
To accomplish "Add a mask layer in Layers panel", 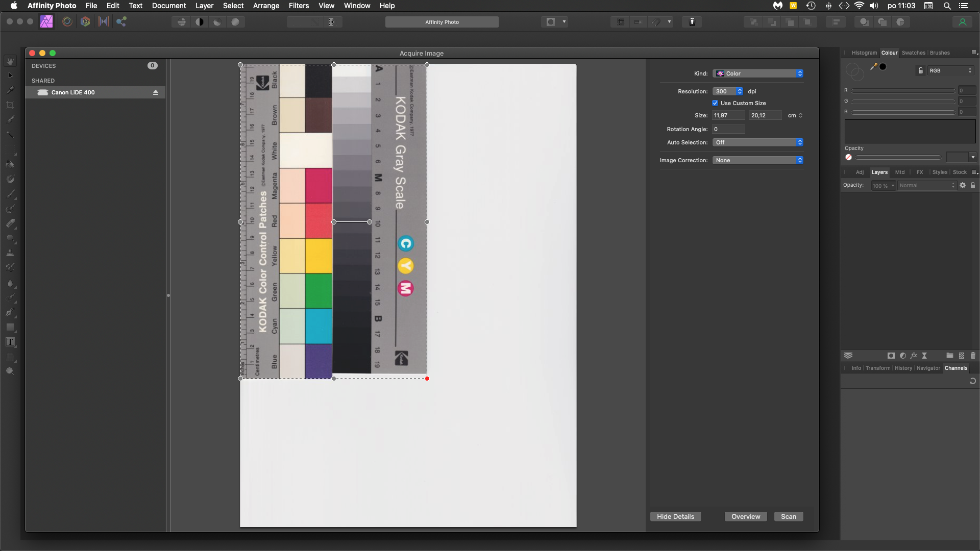I will click(891, 356).
